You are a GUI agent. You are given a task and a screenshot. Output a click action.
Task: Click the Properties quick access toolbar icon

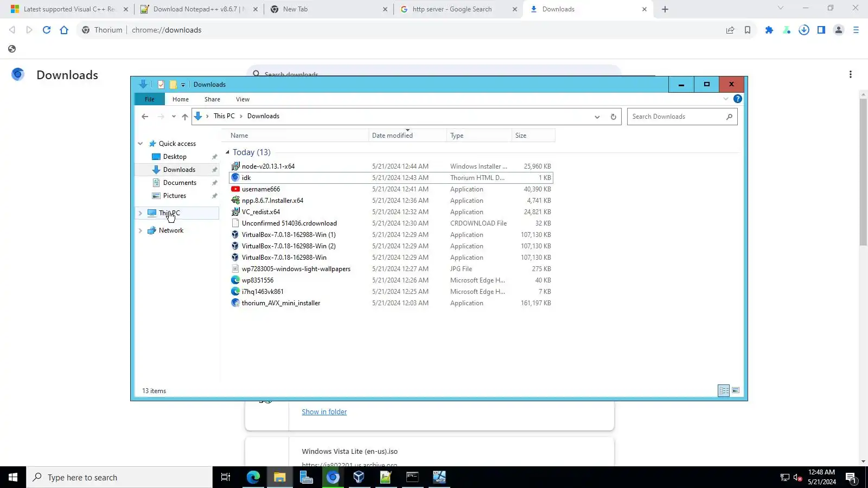click(161, 85)
